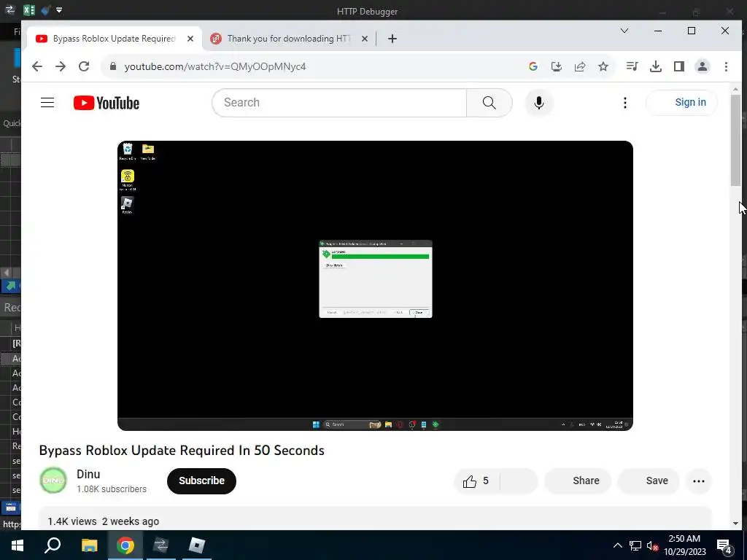
Task: Open Windows taskbar search
Action: (53, 545)
